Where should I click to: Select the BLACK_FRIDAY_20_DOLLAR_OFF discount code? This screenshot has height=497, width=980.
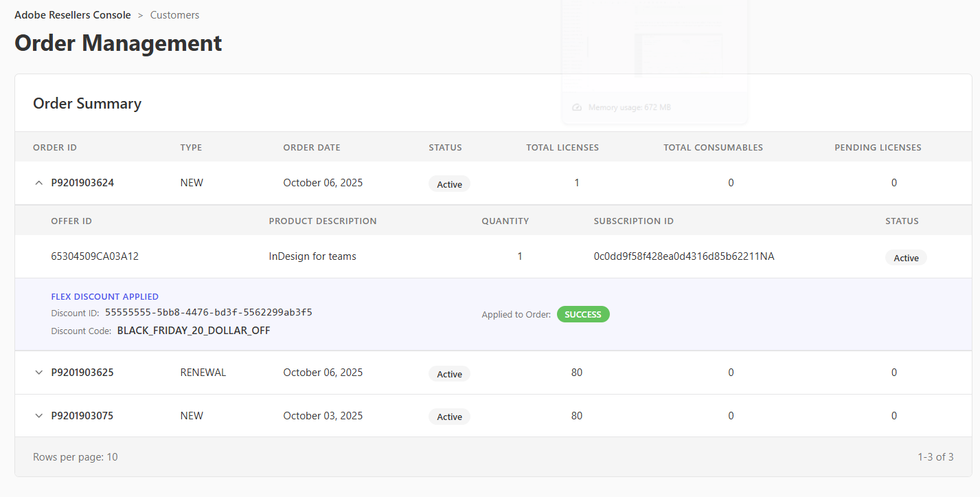[x=194, y=331]
